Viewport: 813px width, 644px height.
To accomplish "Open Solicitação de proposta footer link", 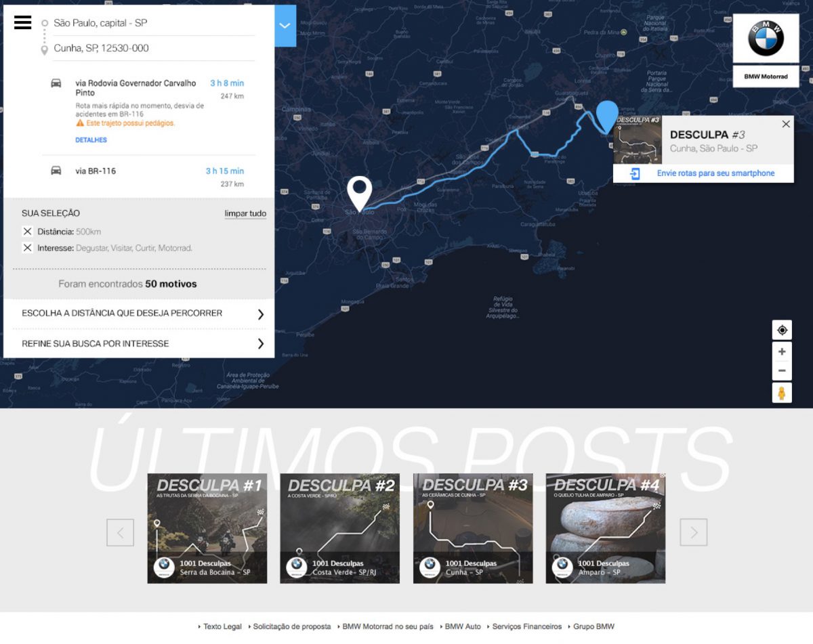I will [x=291, y=626].
